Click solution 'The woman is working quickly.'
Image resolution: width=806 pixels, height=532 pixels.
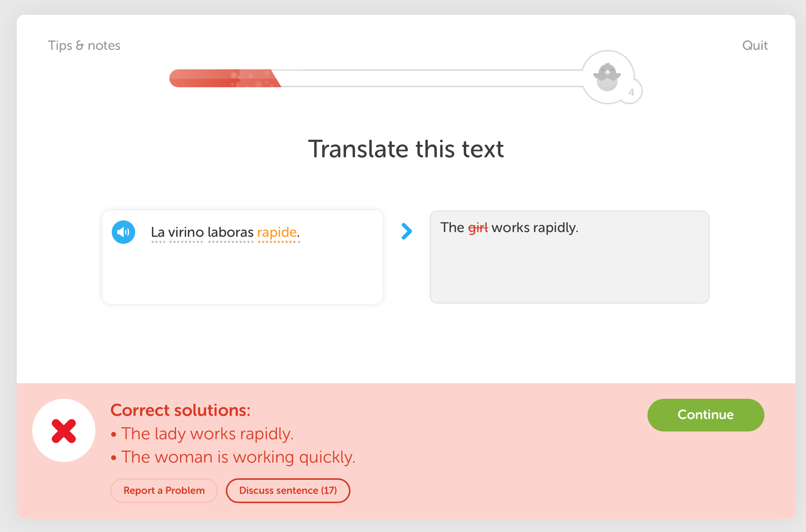[x=238, y=457]
